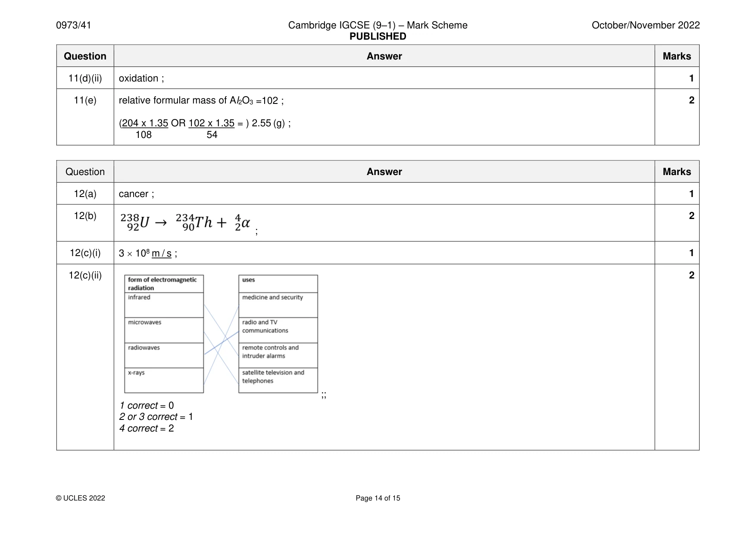Click the 'Marks' header of the first table
756x535 pixels.
tap(677, 56)
